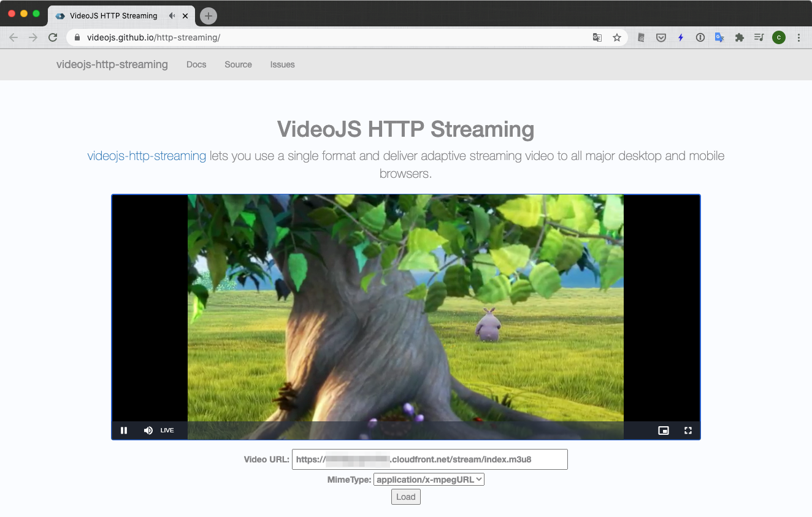Go back in browser history
This screenshot has width=812, height=517.
pos(13,37)
